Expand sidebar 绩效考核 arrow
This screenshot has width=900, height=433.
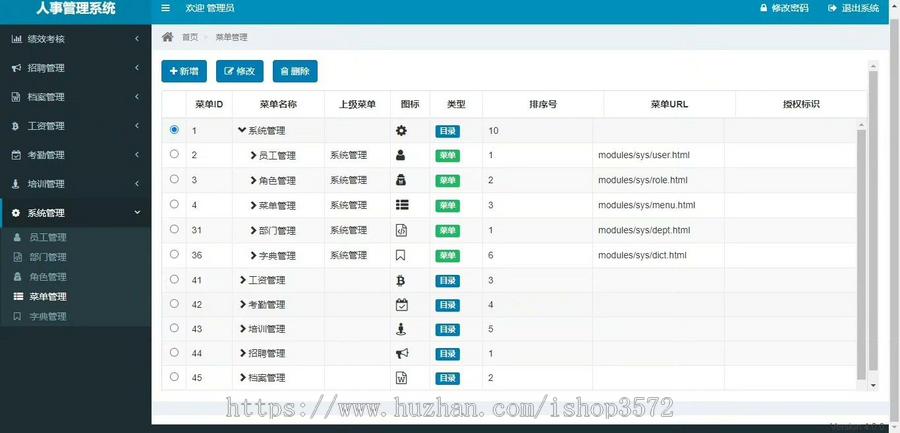pyautogui.click(x=137, y=39)
